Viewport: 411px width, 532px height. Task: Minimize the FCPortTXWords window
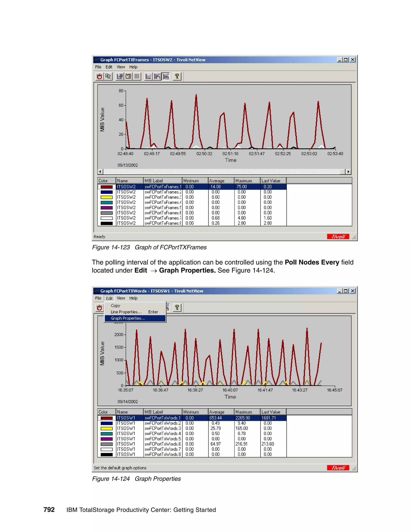tap(340, 291)
